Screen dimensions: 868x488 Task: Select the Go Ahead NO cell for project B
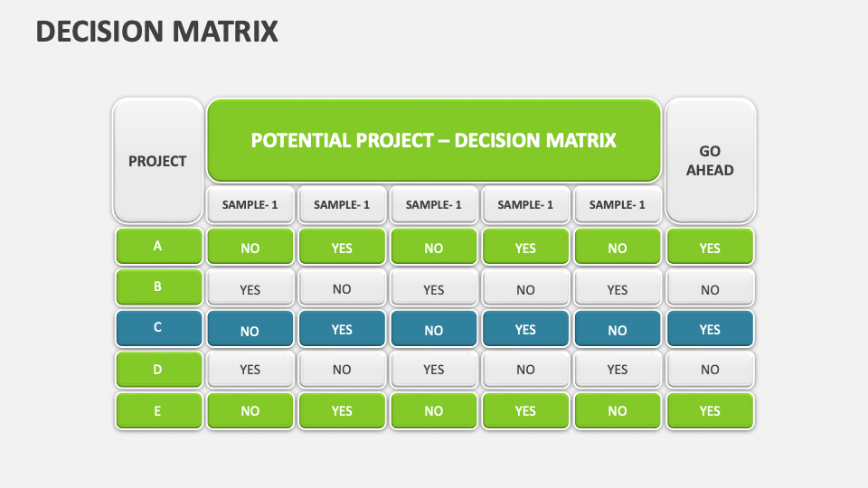(x=710, y=289)
